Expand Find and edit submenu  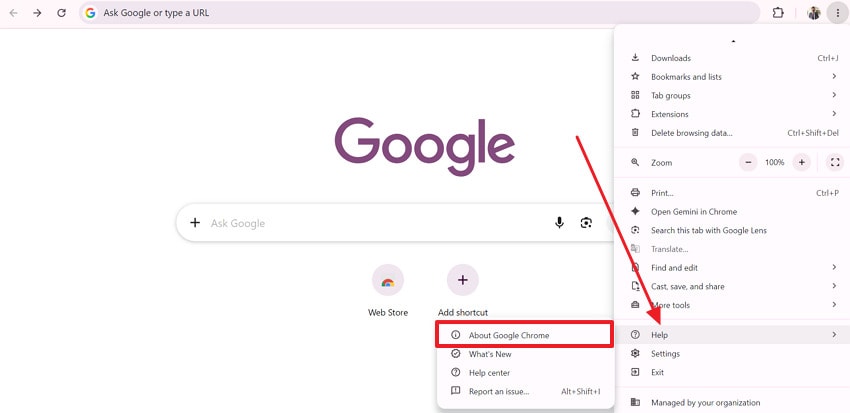coord(733,268)
